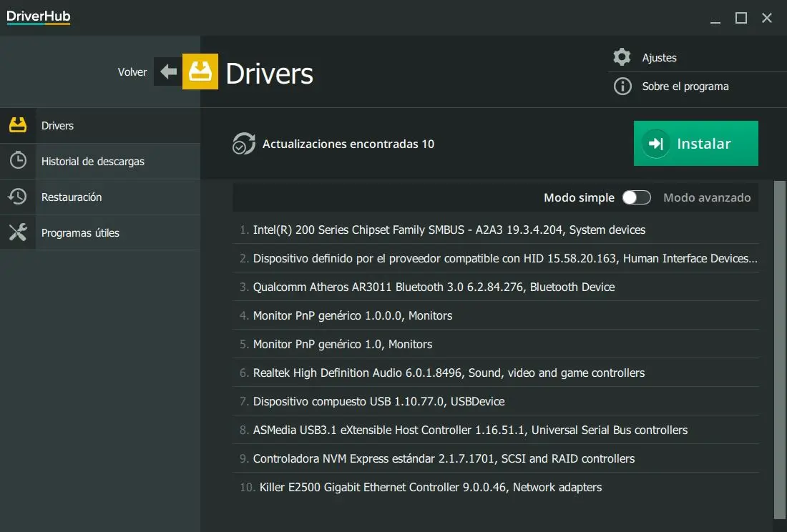Click the refresh icon next to Actualizaciones encontradas

244,144
